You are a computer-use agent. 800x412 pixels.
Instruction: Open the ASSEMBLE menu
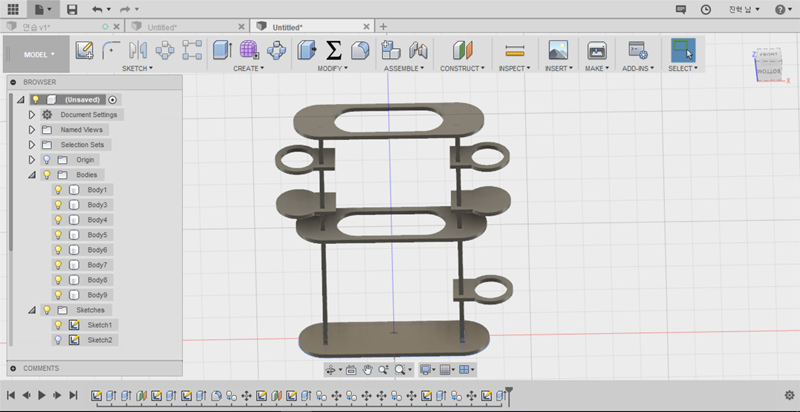(x=404, y=68)
